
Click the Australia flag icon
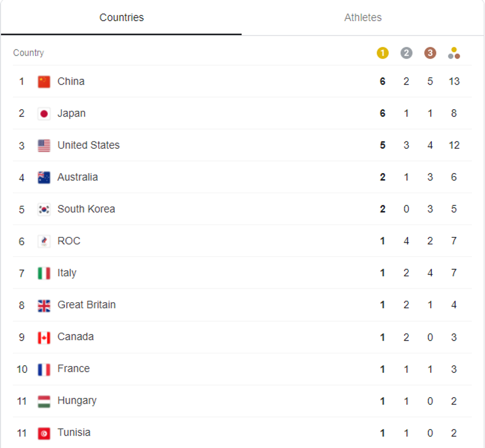click(44, 178)
